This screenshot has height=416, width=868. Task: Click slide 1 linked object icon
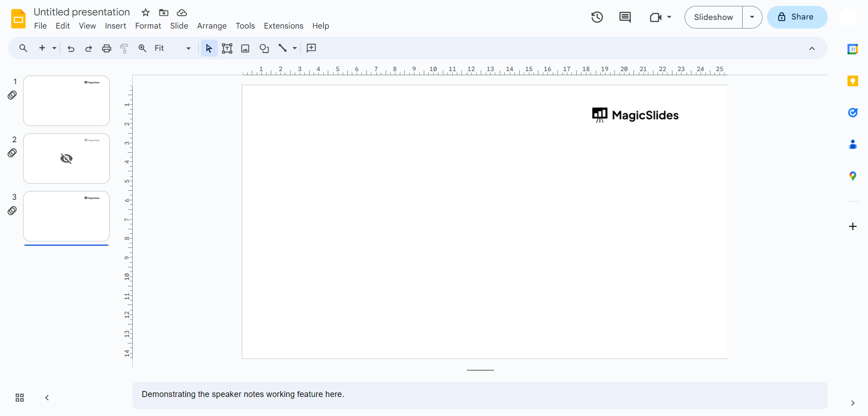click(x=12, y=95)
